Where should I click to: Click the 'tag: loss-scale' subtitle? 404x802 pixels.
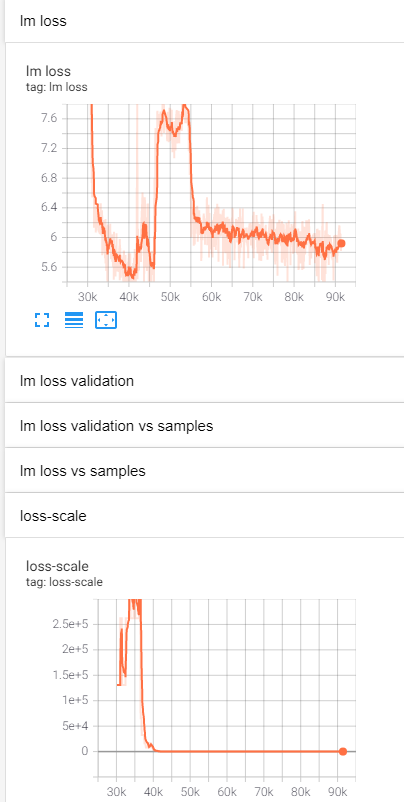[x=64, y=582]
